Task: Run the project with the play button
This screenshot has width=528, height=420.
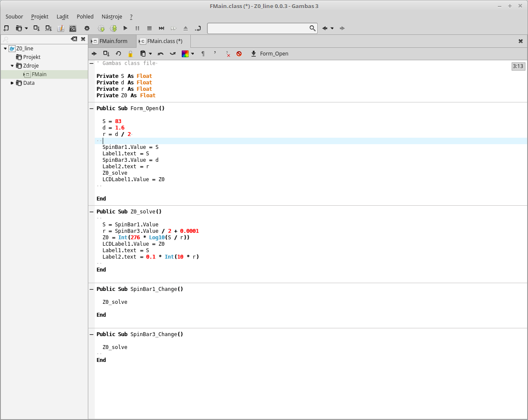Action: [x=125, y=28]
